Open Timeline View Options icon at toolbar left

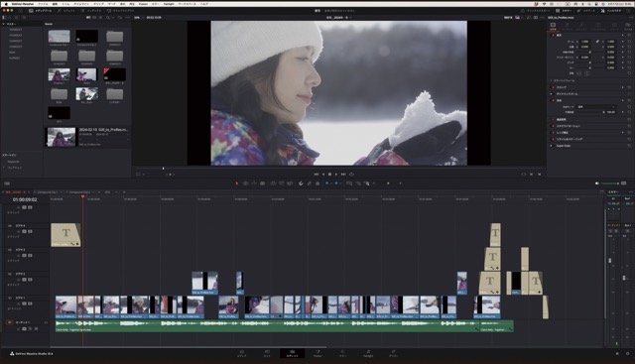pos(7,183)
